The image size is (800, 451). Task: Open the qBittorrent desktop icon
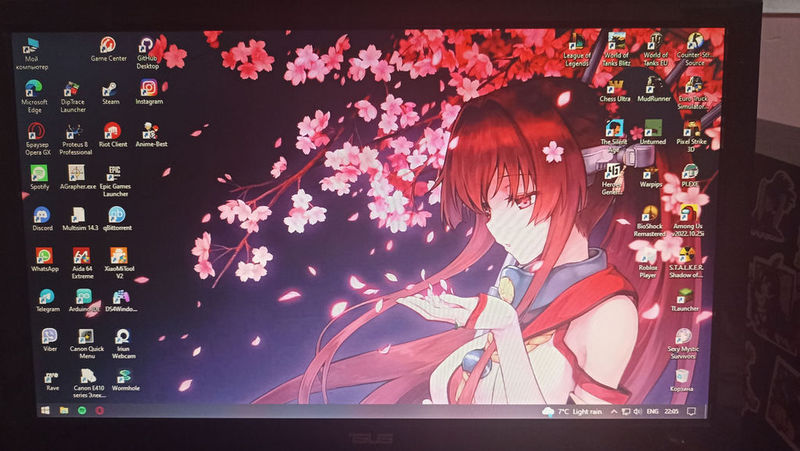117,218
